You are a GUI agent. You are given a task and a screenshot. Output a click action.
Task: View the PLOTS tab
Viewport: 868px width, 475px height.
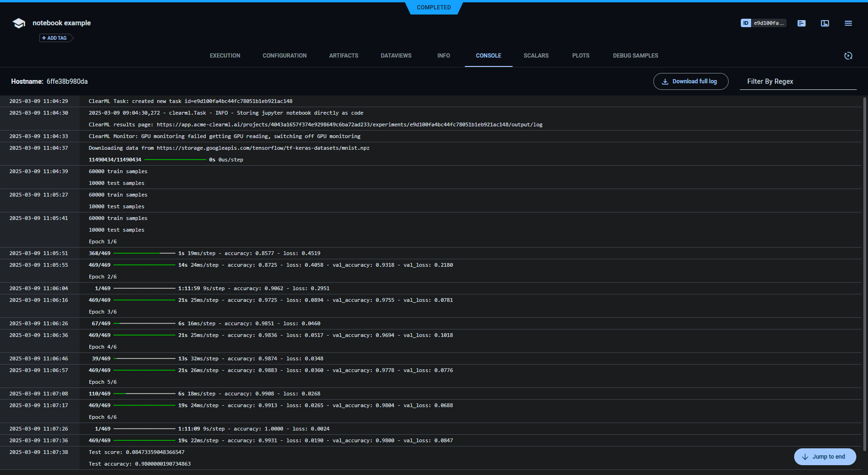(581, 56)
